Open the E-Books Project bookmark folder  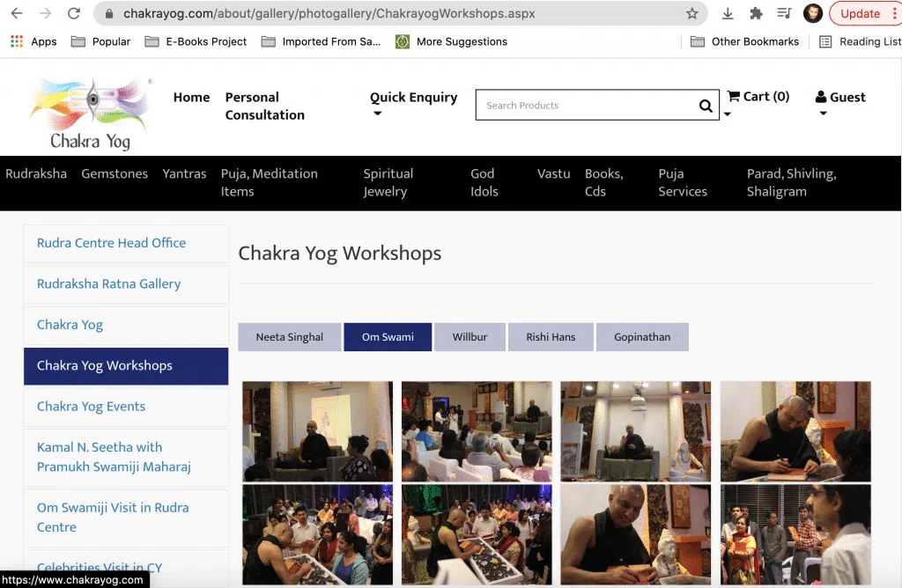(x=196, y=41)
